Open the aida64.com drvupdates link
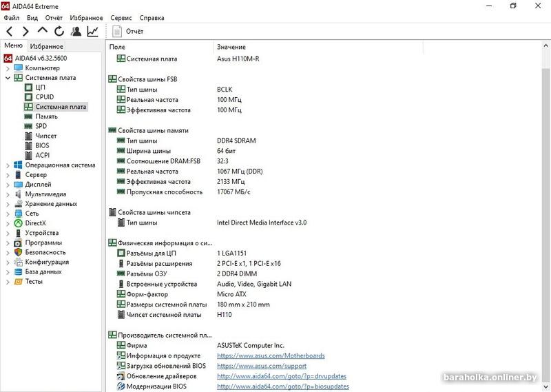 click(282, 376)
